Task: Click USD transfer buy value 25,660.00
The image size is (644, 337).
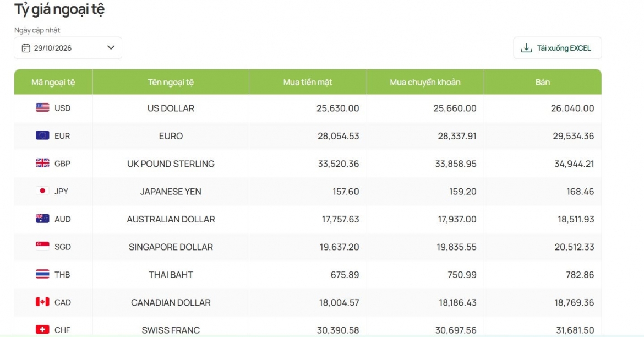Action: [x=455, y=108]
